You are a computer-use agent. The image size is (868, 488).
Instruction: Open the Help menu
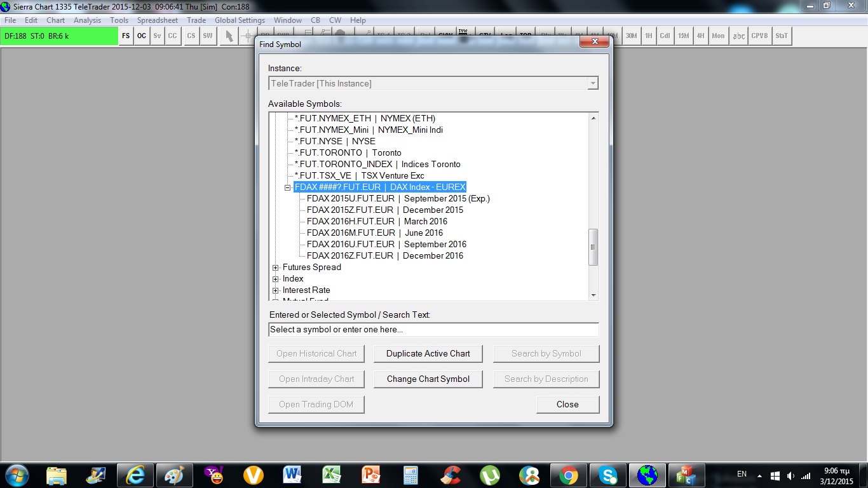pyautogui.click(x=358, y=20)
